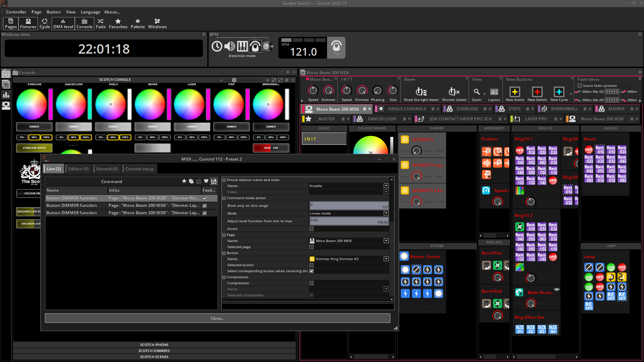Toggle feedback checkbox for MD8 Dimmer Ring row
644x362 pixels.
click(205, 198)
